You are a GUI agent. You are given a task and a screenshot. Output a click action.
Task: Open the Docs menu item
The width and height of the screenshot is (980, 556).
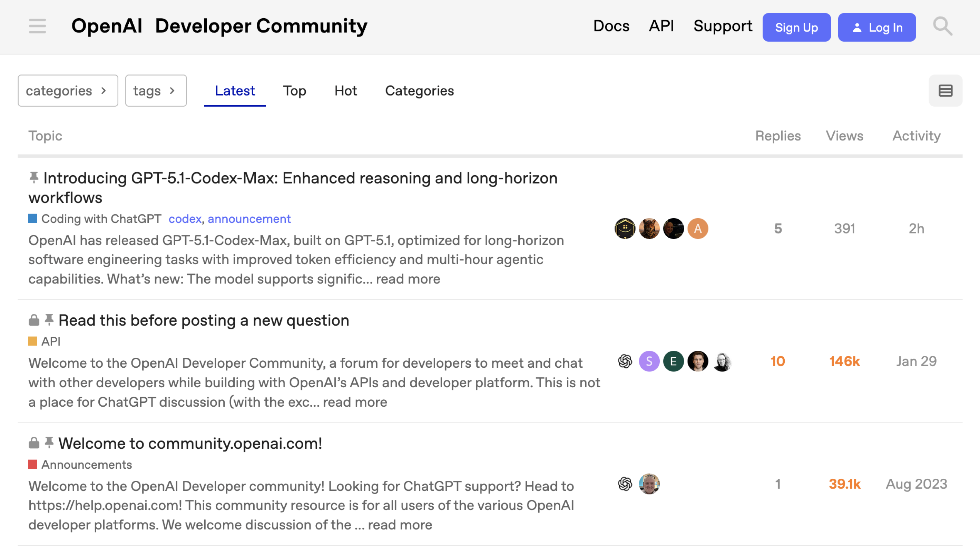(x=611, y=26)
